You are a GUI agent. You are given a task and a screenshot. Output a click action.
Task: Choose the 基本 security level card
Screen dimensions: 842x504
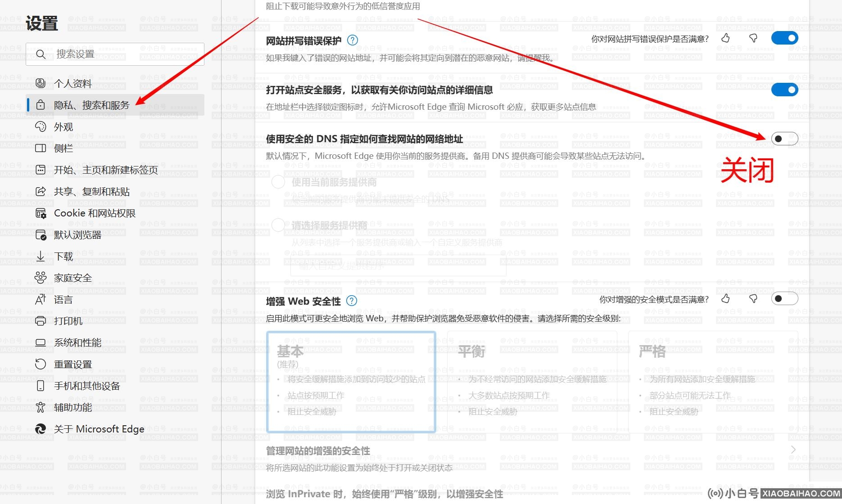pyautogui.click(x=351, y=382)
